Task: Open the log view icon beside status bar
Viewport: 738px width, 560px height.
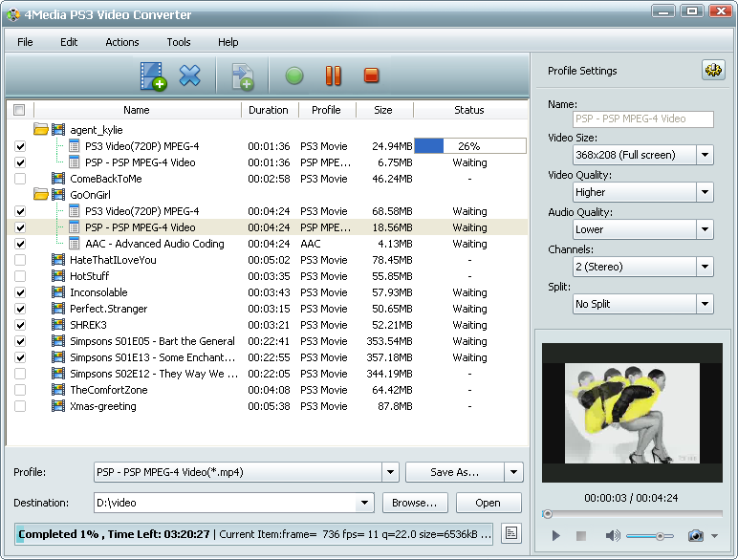Action: point(511,533)
